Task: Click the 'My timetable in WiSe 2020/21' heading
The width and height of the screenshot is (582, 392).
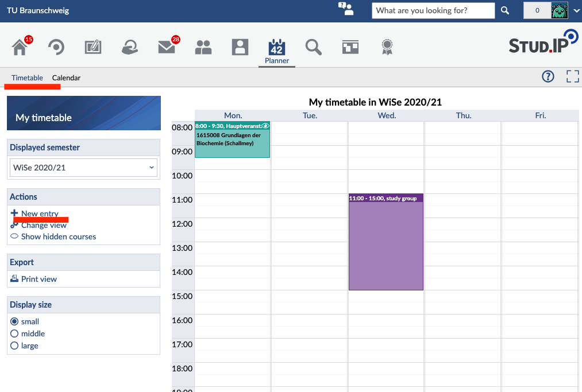Action: [x=375, y=102]
